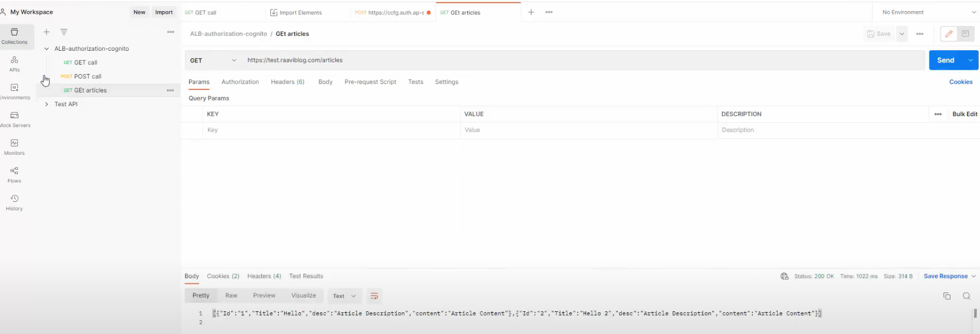980x334 pixels.
Task: Click the plus icon to create a collection
Action: tap(46, 32)
